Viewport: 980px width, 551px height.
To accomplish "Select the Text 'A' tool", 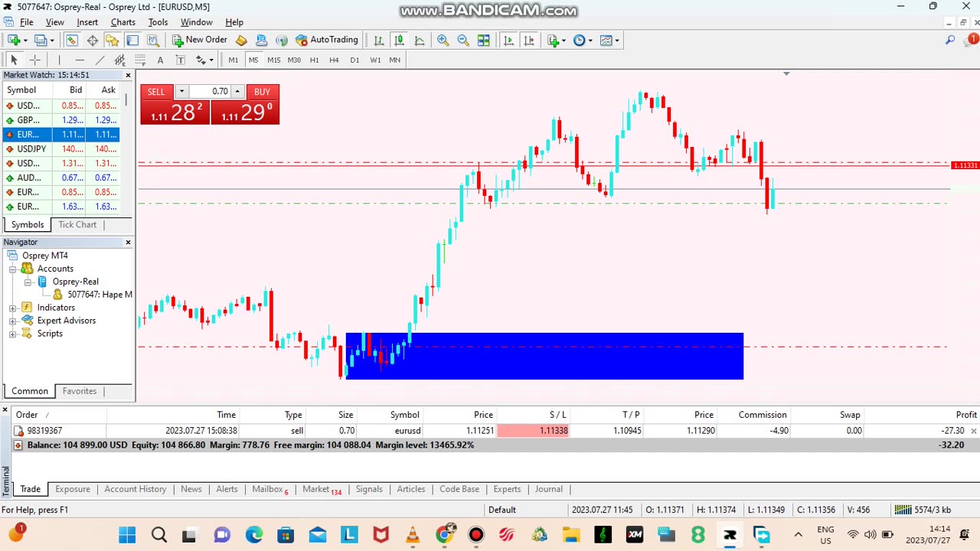I will click(x=160, y=60).
